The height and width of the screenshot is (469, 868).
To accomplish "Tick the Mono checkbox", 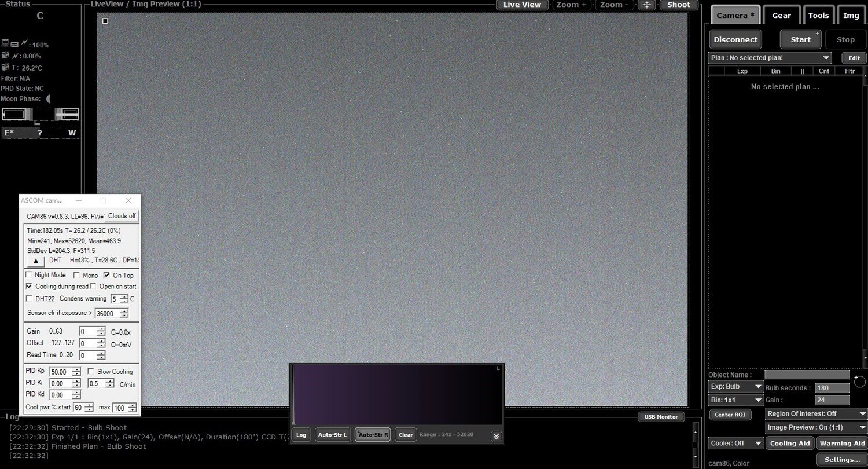I will [77, 275].
